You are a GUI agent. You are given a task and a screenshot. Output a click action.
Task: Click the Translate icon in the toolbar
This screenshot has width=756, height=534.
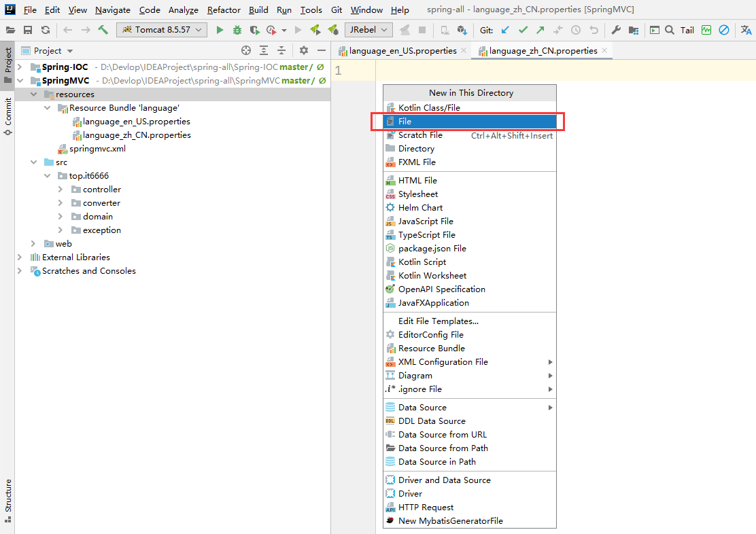(746, 30)
